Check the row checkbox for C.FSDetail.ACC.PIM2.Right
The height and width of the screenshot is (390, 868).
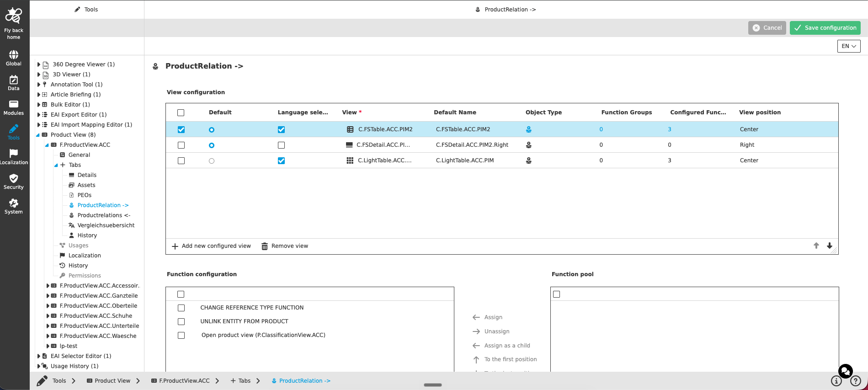181,145
